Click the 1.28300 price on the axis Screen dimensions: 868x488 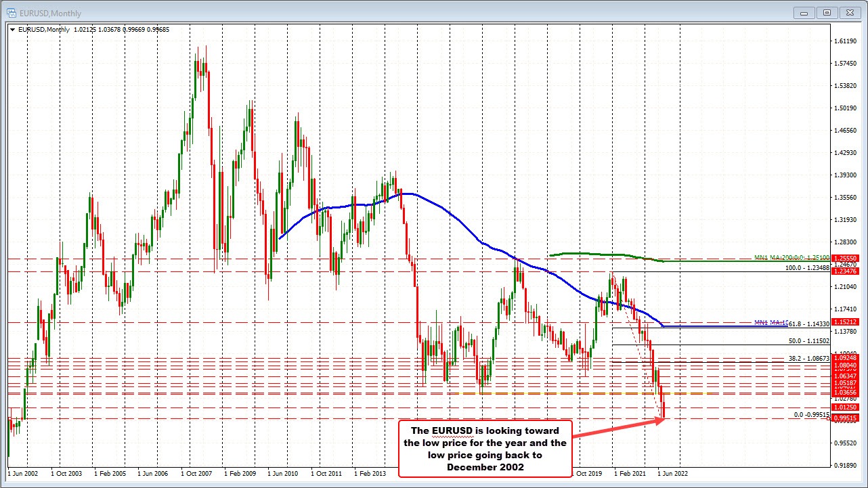846,242
